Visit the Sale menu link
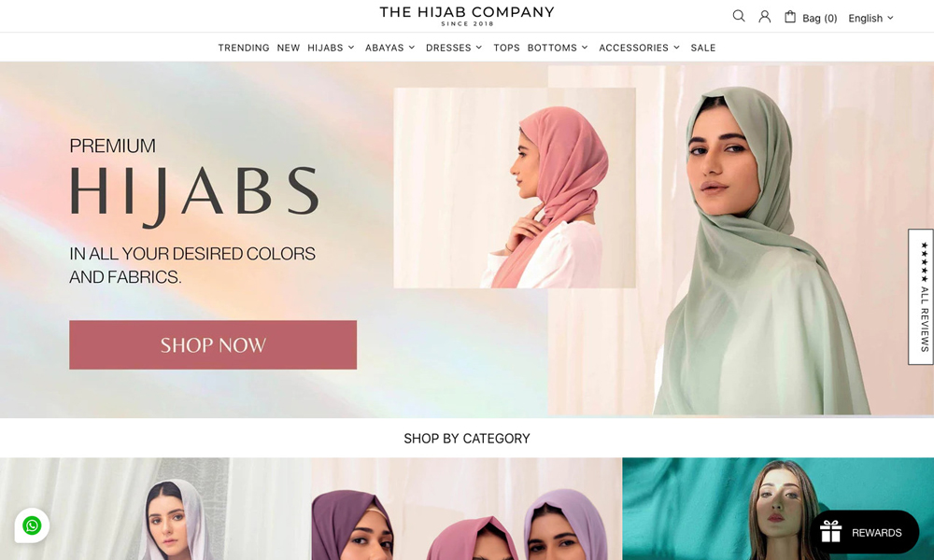The height and width of the screenshot is (560, 934). click(703, 48)
